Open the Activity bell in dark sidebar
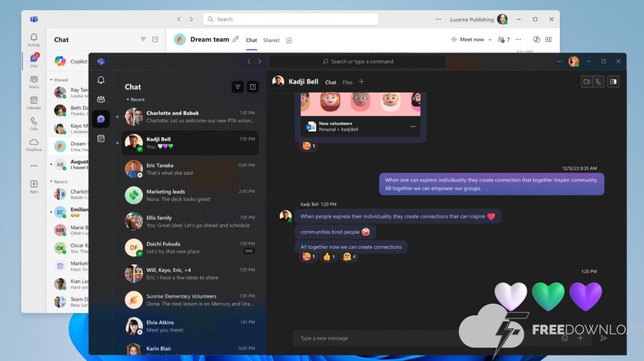 tap(101, 80)
